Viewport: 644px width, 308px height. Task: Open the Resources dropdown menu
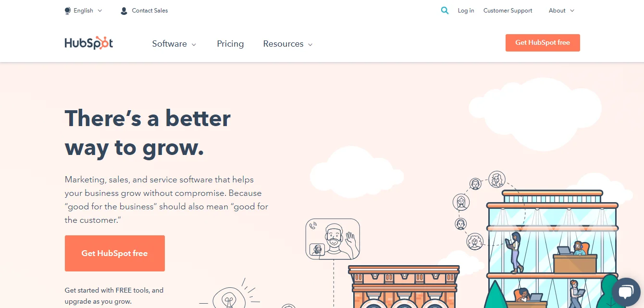tap(288, 44)
